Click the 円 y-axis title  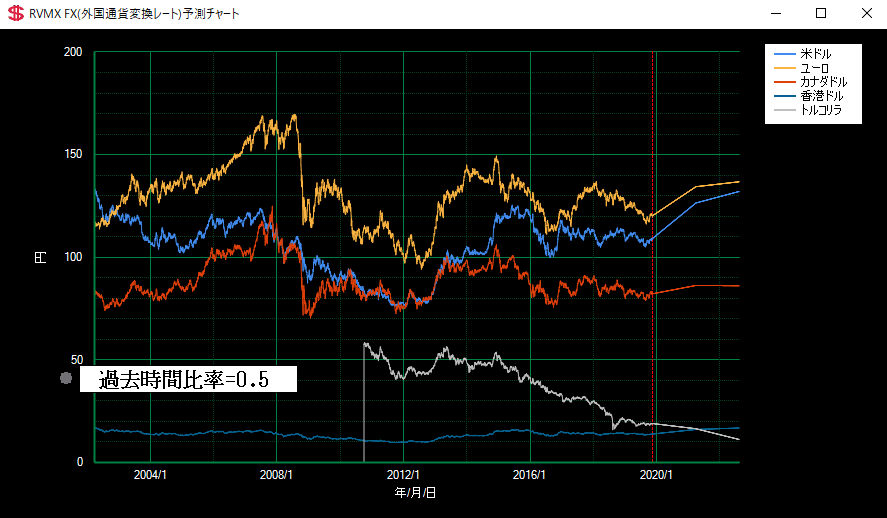click(41, 257)
